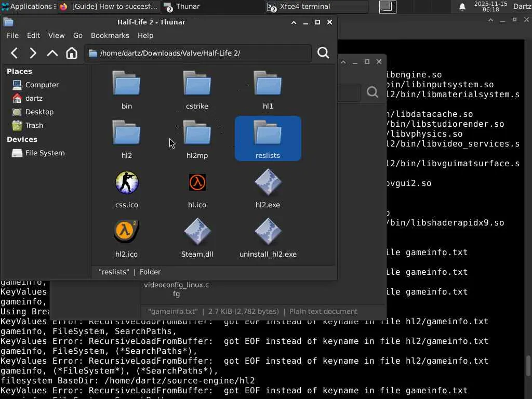Switch to the Thunar taskbar button
This screenshot has width=532, height=399.
[212, 6]
